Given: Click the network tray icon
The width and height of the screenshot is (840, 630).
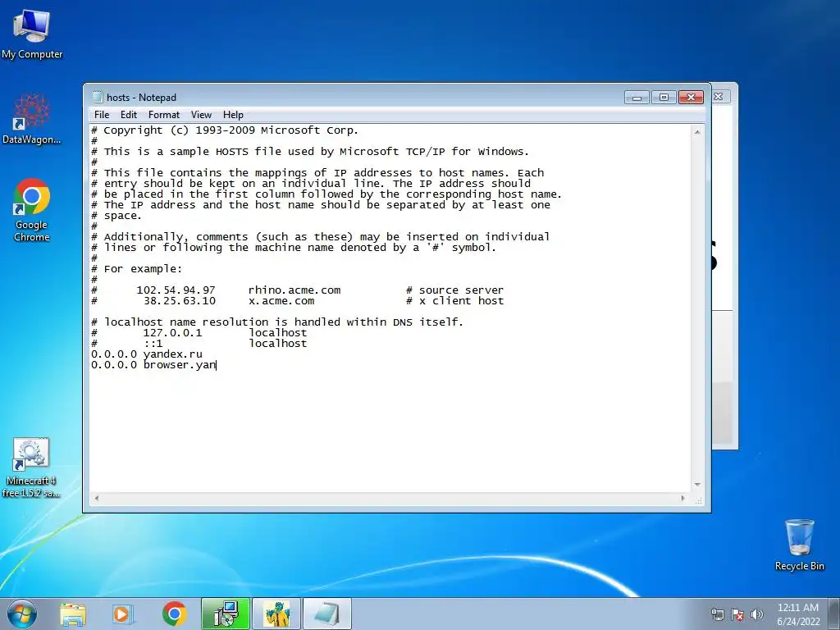Looking at the screenshot, I should [717, 614].
